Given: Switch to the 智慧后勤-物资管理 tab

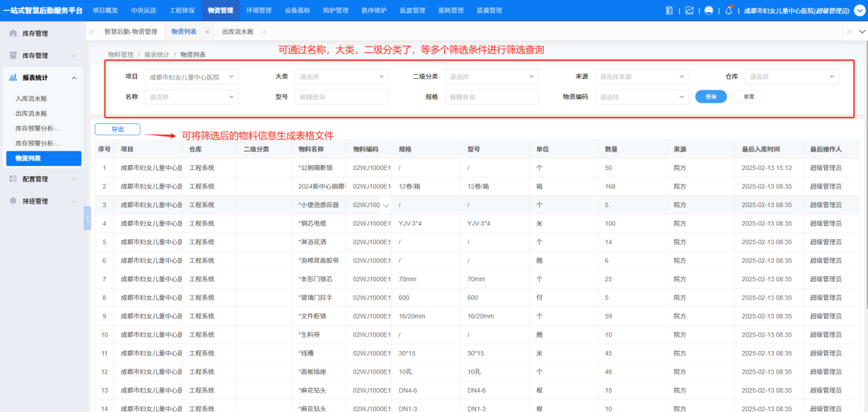Looking at the screenshot, I should [130, 32].
